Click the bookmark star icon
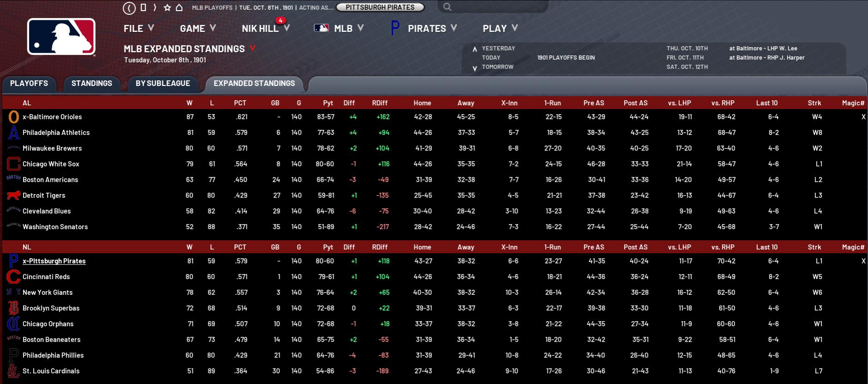 (x=167, y=8)
